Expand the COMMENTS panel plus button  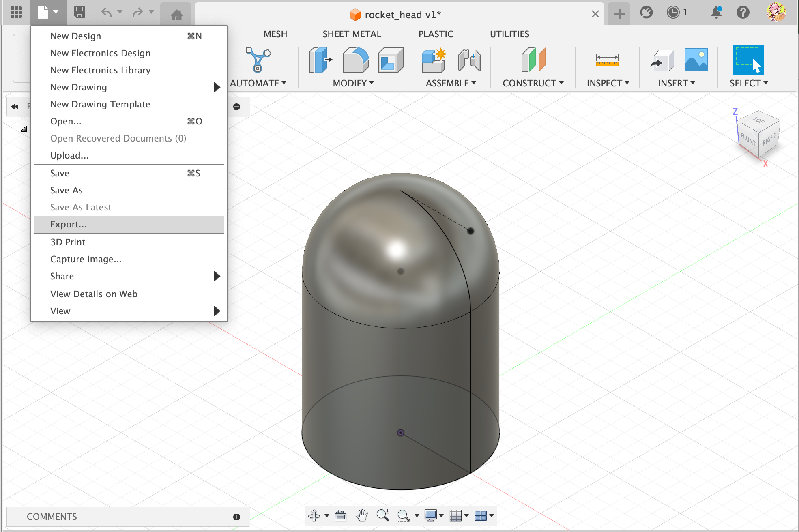[236, 517]
